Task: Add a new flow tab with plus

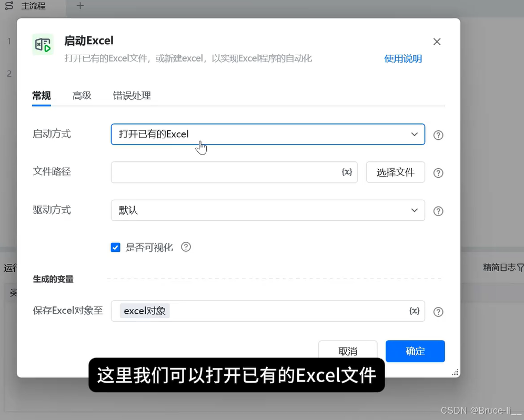Action: [x=80, y=6]
